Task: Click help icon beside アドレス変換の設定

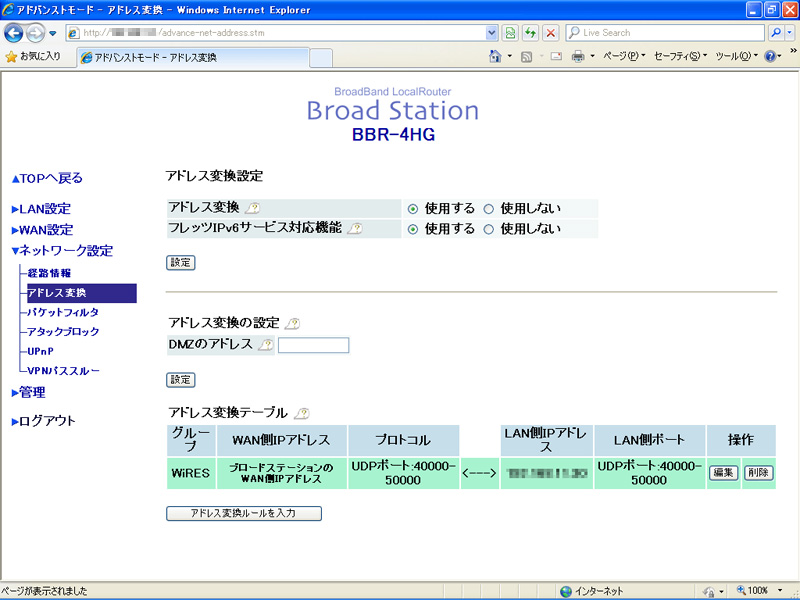Action: tap(292, 323)
